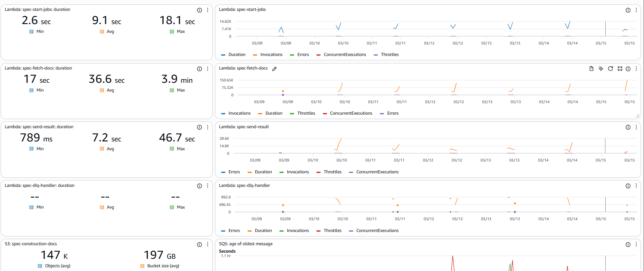This screenshot has height=271, width=644.
Task: Toggle Errors in spec-send-result graph legend
Action: click(231, 172)
